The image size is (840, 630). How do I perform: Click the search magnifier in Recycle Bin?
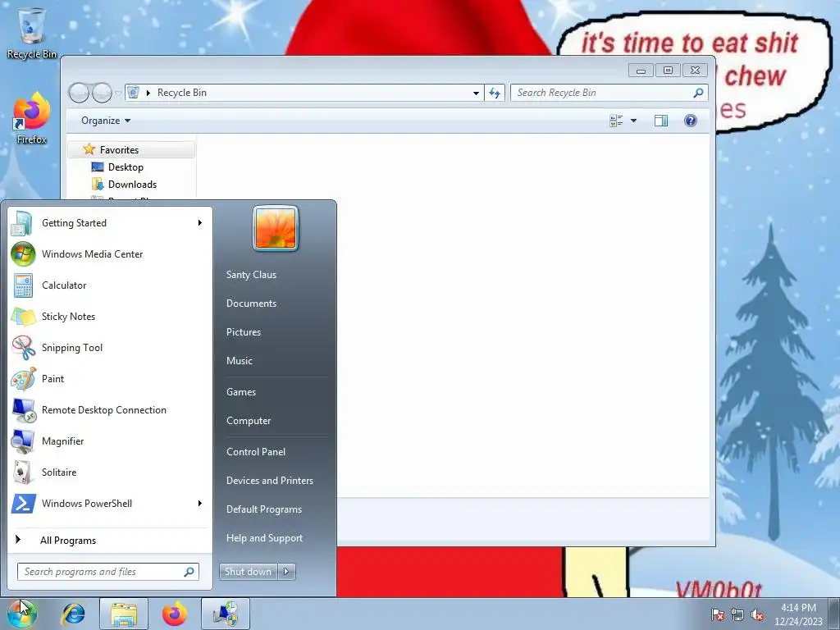(x=698, y=93)
